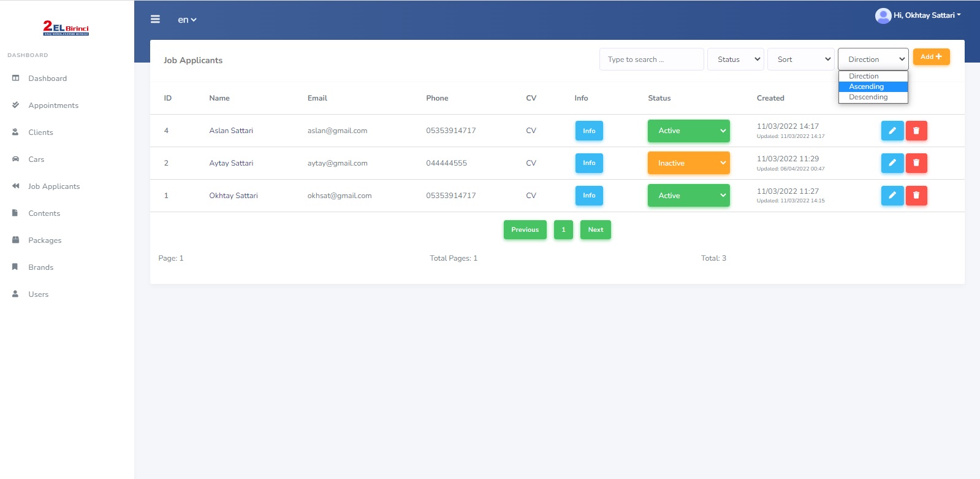
Task: Delete the Aytay Sattari applicant row
Action: coord(916,163)
